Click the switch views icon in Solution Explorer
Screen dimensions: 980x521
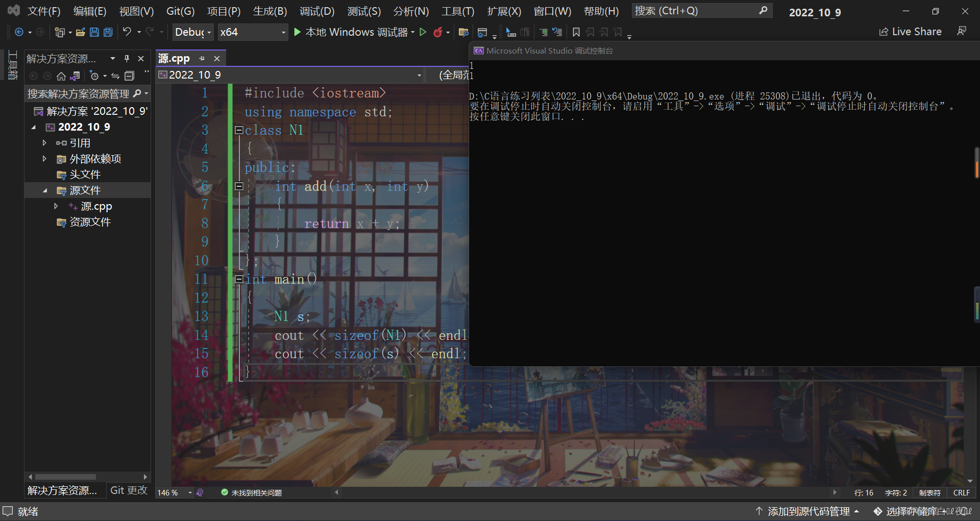[75, 76]
